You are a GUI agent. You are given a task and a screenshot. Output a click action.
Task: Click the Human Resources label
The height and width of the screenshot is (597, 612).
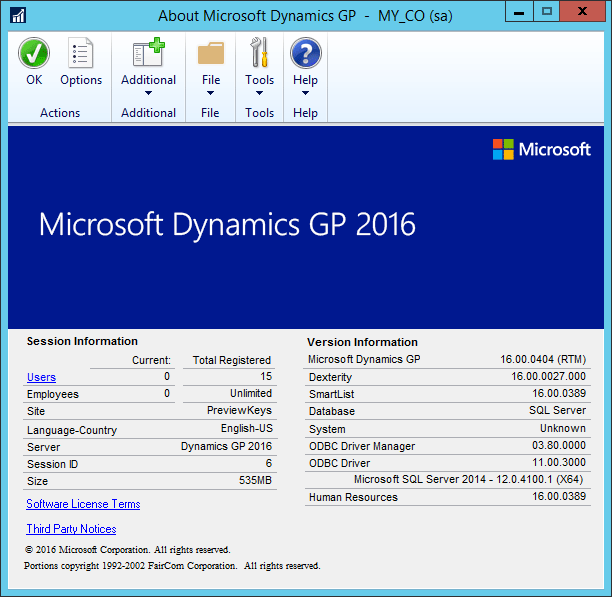coord(353,498)
